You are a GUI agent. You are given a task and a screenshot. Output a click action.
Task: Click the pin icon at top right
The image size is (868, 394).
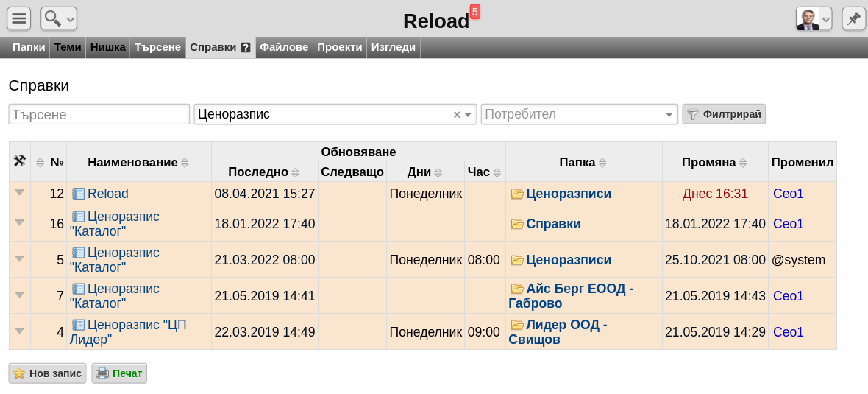(x=853, y=19)
